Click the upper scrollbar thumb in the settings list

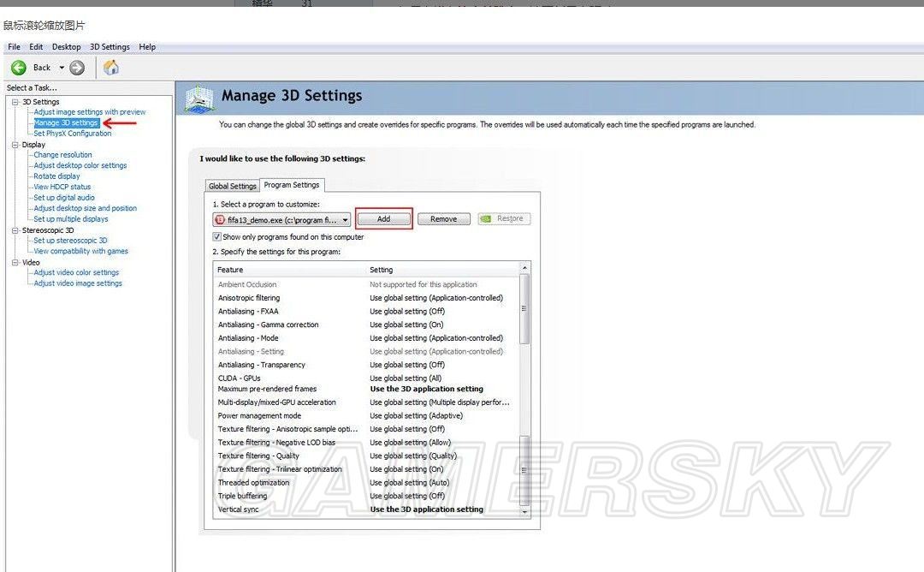(x=524, y=309)
